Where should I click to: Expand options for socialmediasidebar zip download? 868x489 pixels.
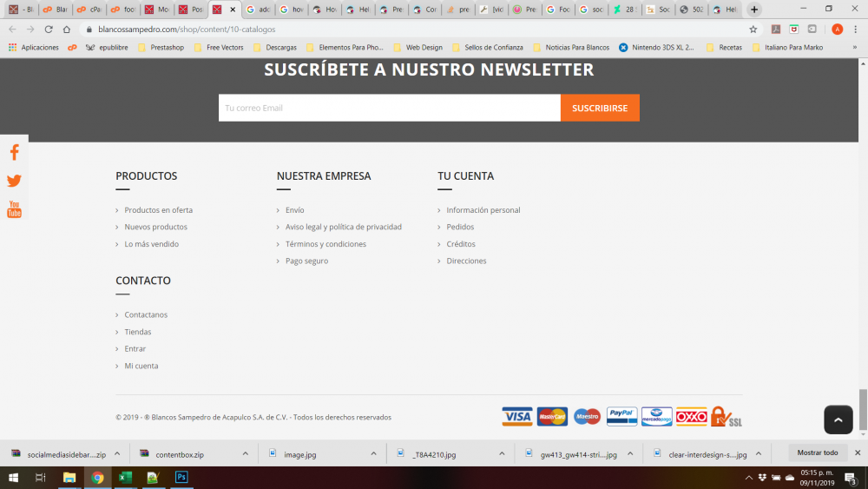click(x=117, y=453)
